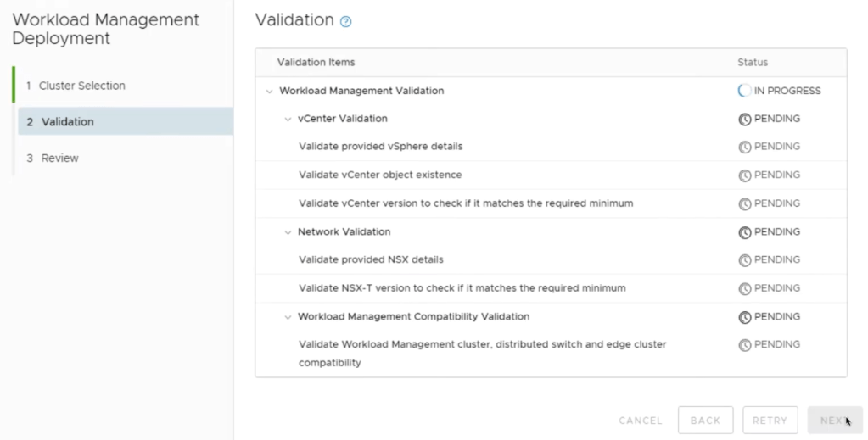This screenshot has width=868, height=440.
Task: Click pending icon beside Validate vCenter object existence
Action: (745, 175)
